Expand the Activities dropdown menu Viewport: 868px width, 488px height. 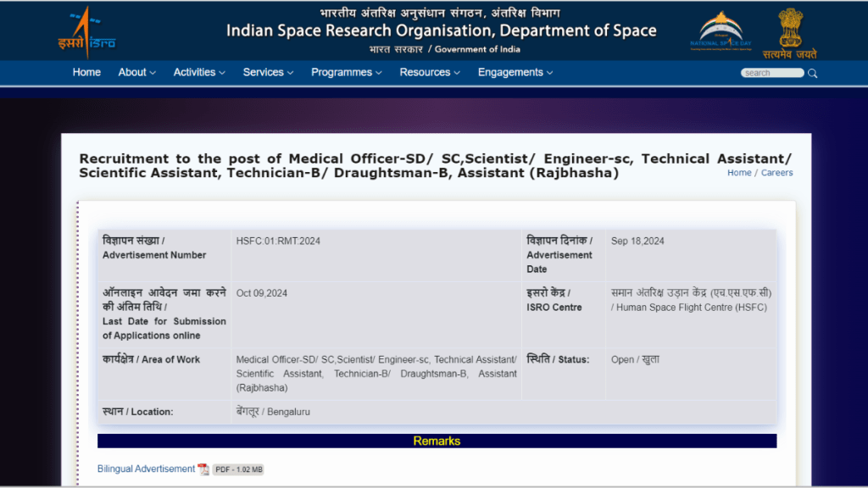[199, 73]
